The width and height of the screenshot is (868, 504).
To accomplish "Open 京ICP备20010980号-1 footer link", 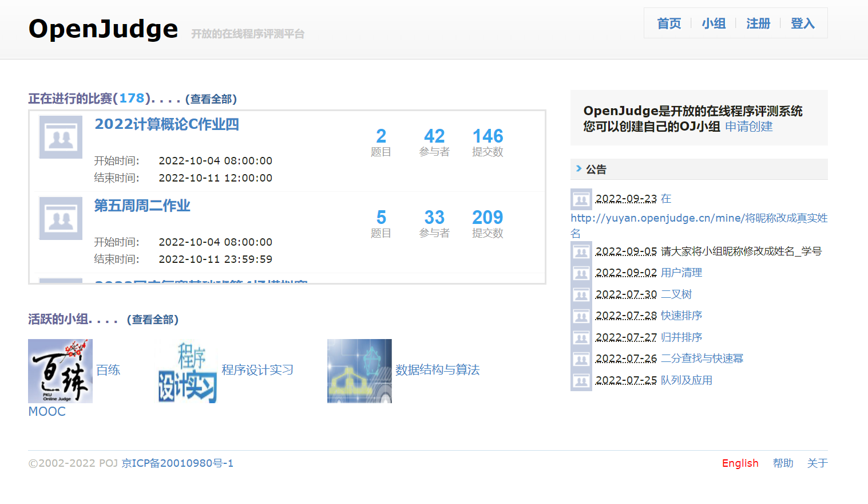I will [177, 463].
